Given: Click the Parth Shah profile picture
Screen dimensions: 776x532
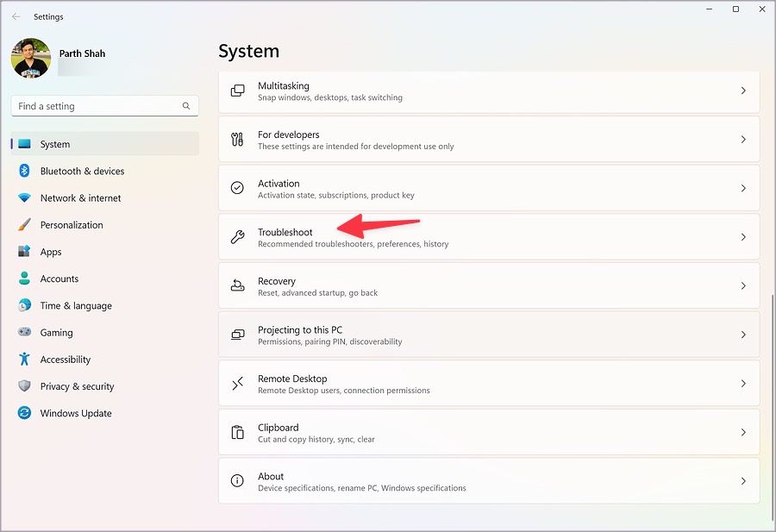Looking at the screenshot, I should [31, 59].
